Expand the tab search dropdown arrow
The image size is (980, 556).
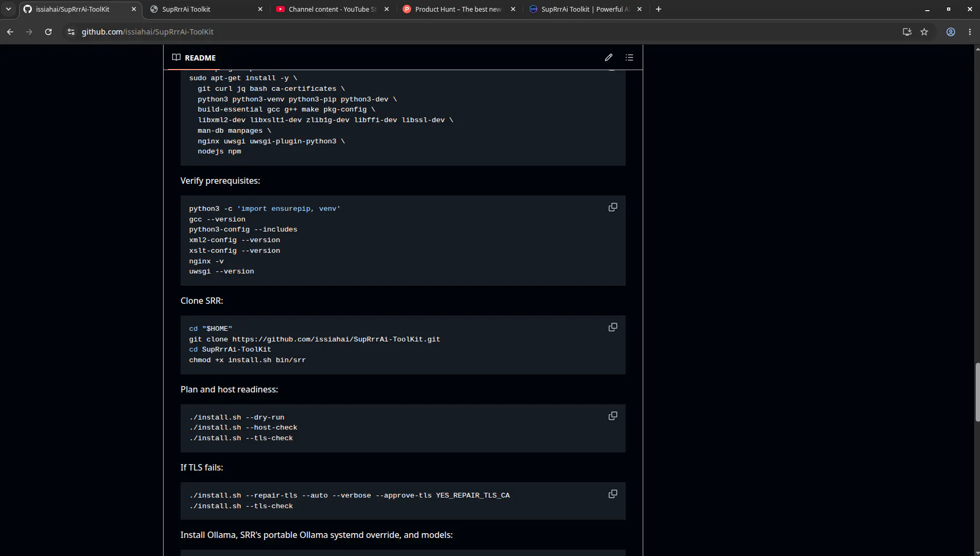pos(8,9)
